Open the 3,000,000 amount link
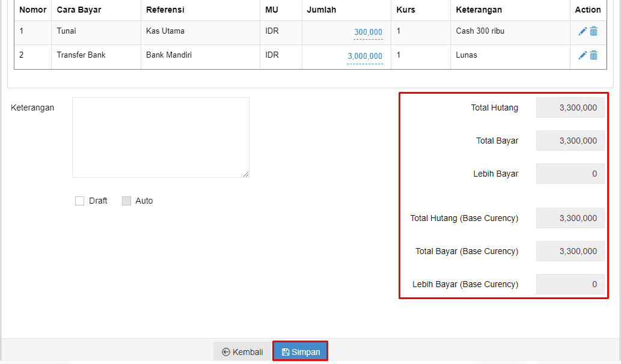Screen dimensions: 621x364 365,56
